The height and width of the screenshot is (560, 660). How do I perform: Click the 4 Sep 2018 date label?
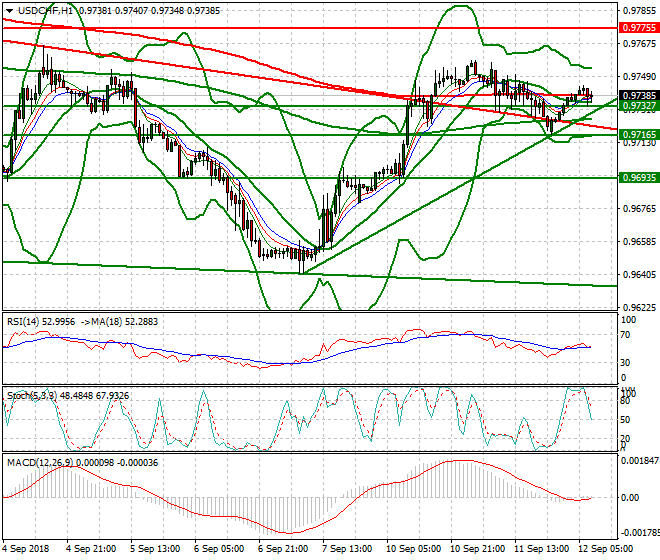(26, 549)
